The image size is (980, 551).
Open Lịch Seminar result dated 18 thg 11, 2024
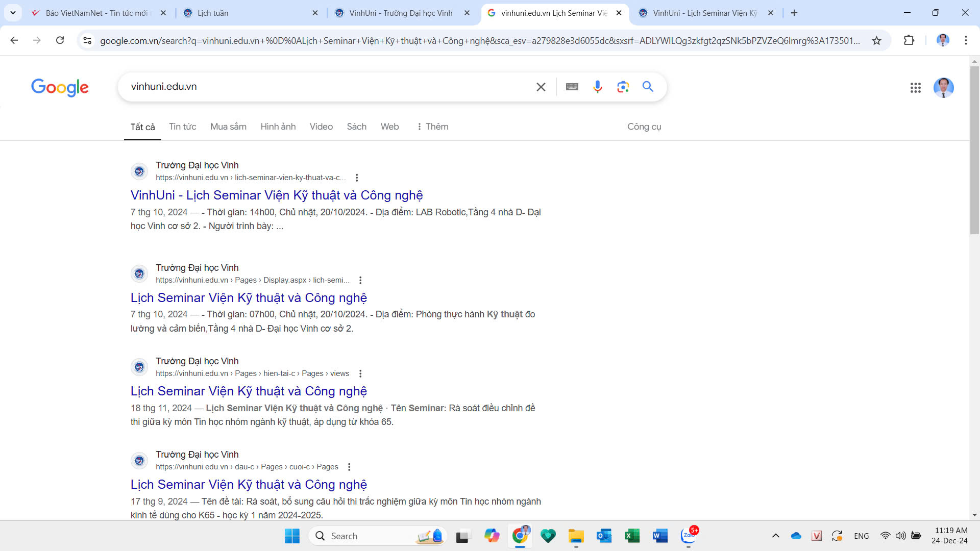[x=249, y=391]
